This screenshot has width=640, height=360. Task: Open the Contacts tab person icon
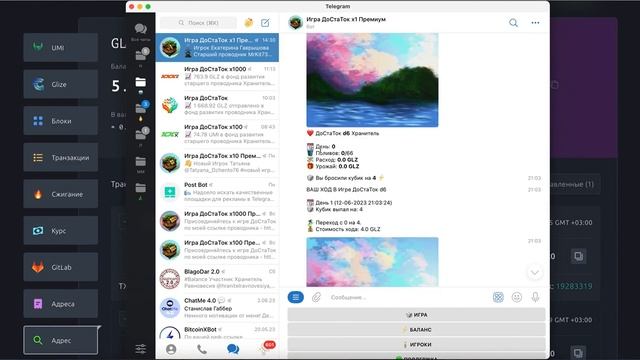point(171,349)
